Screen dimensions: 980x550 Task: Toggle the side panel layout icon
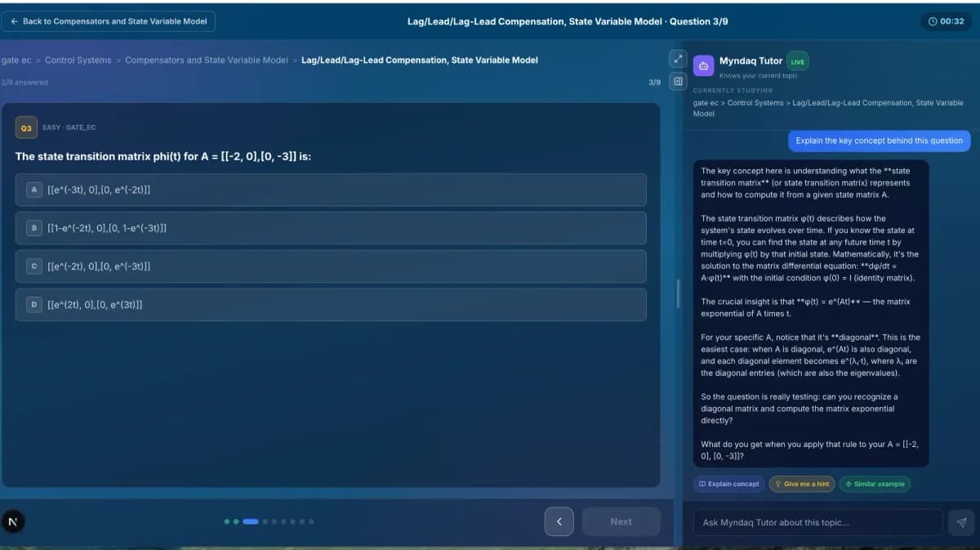pos(677,82)
